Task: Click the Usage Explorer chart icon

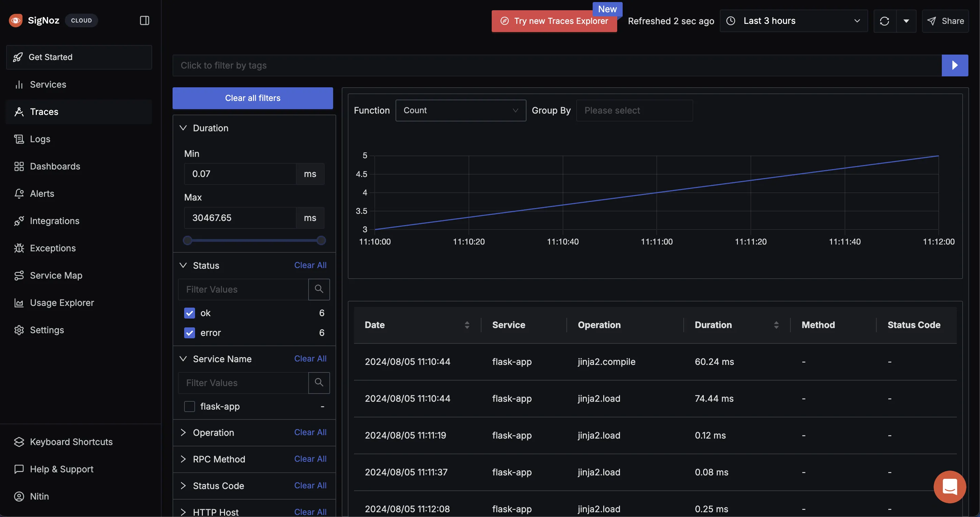Action: click(x=19, y=303)
